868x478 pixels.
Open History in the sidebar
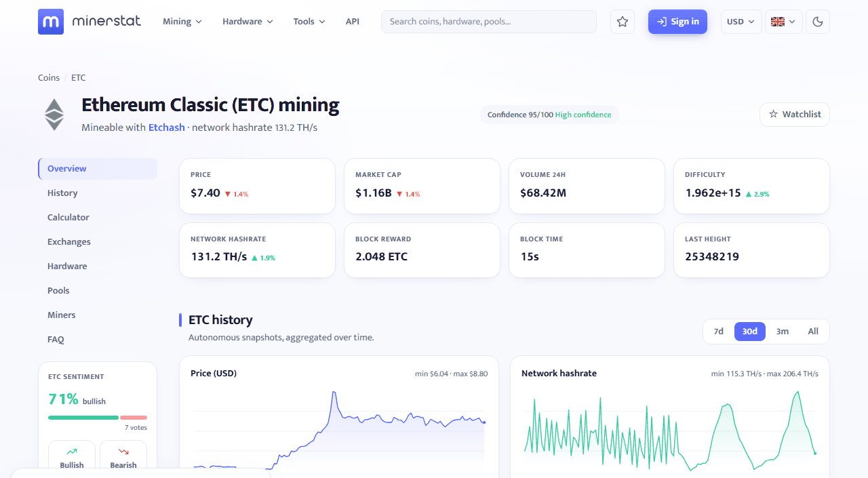coord(98,193)
